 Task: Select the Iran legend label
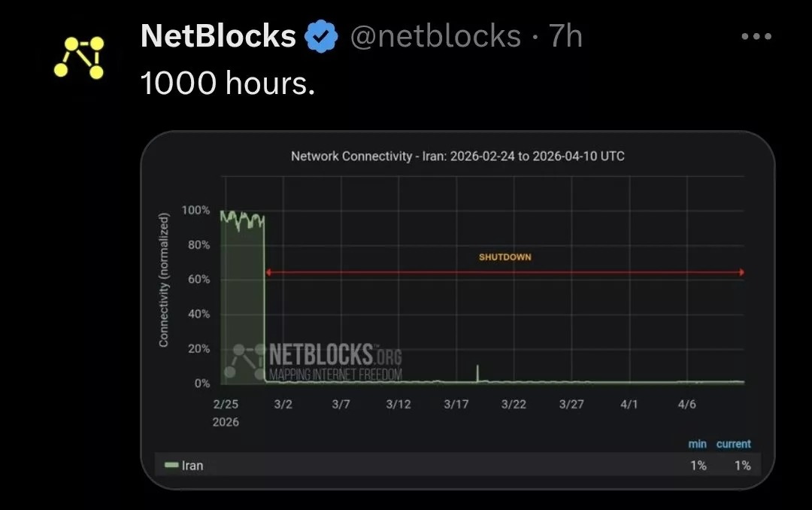pos(192,466)
